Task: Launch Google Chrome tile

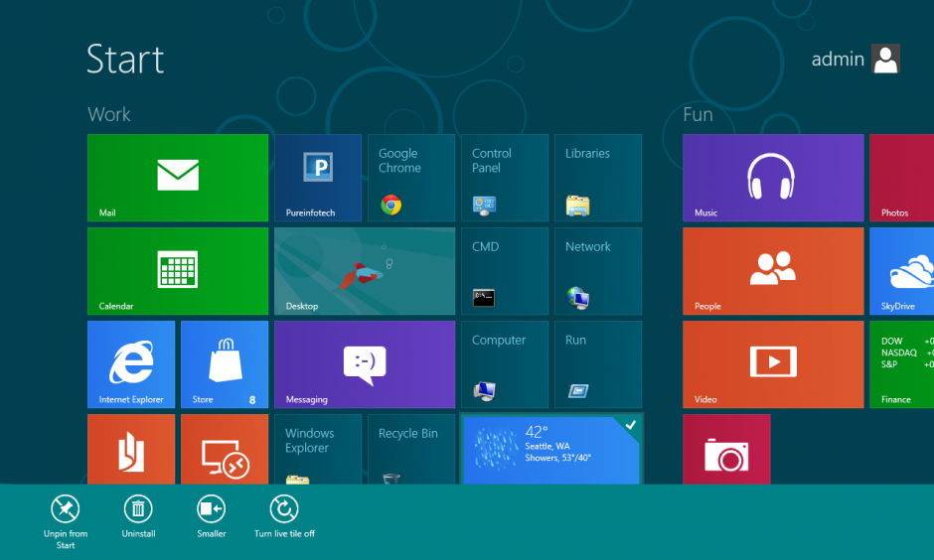Action: pos(411,178)
